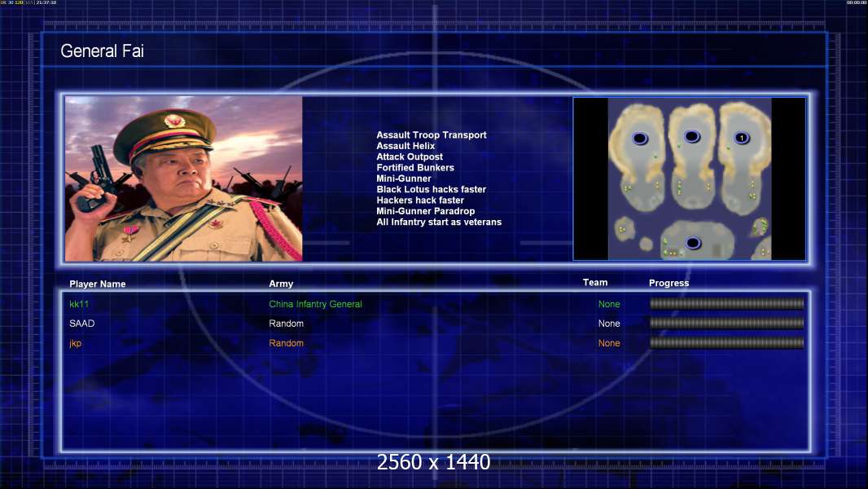Click the 'Army' column header
Viewport: 868px width, 489px height.
click(281, 284)
